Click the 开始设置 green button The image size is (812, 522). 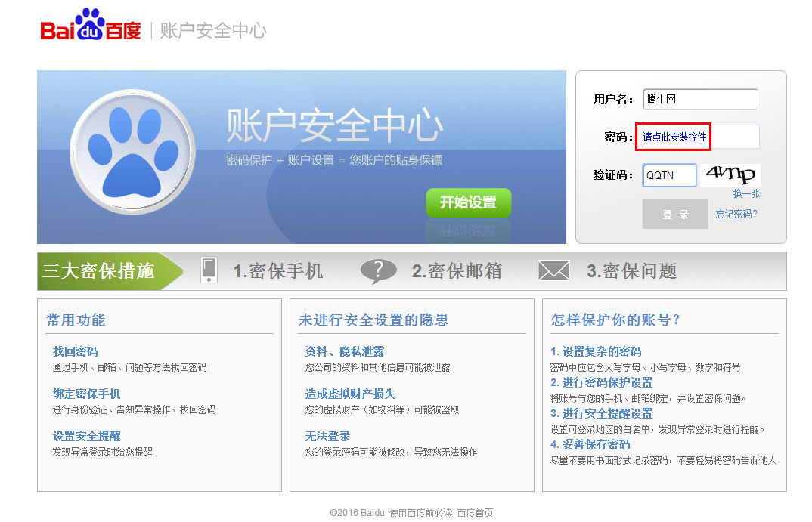click(469, 202)
